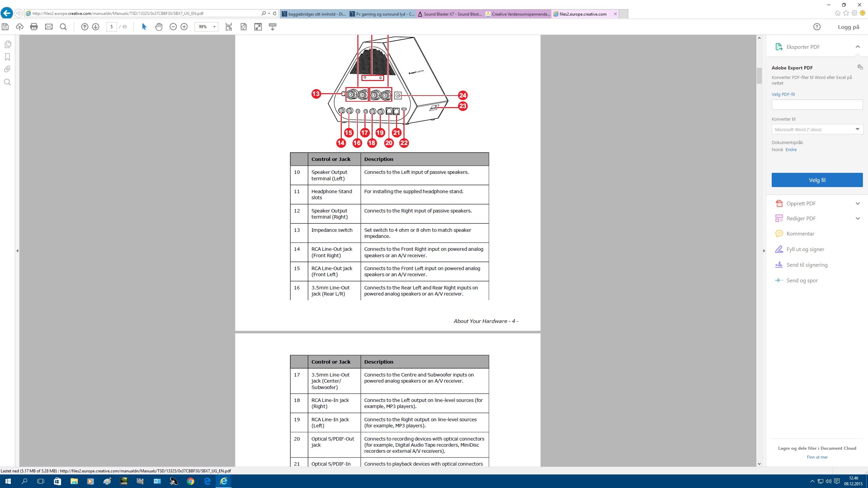Save the PDF using the floppy disk icon
The height and width of the screenshot is (488, 868).
click(x=5, y=27)
